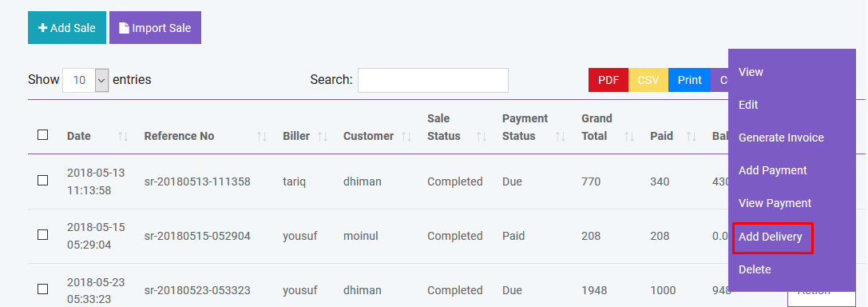Screen dimensions: 868x307
Task: Sort by Customer arrows icon
Action: (406, 137)
